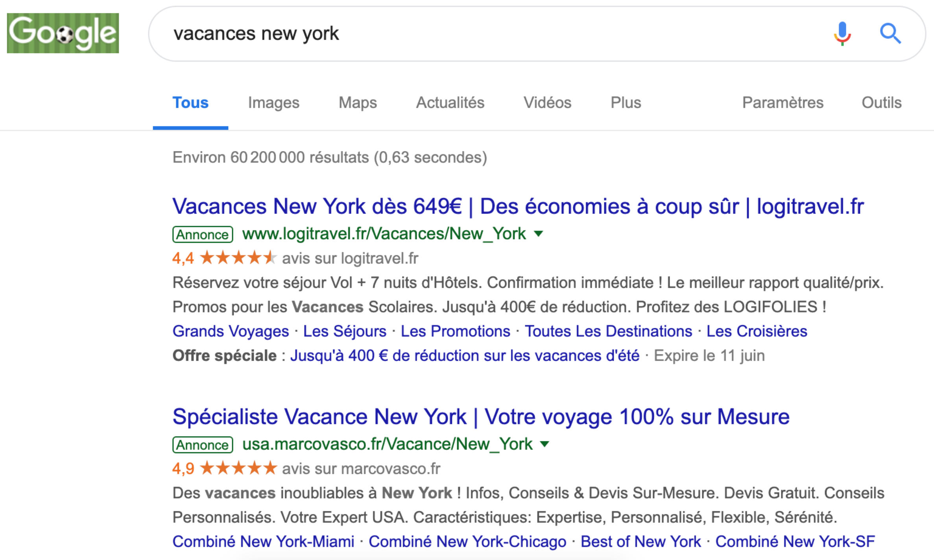This screenshot has height=560, width=934.
Task: Open the Paramètres menu
Action: click(783, 103)
